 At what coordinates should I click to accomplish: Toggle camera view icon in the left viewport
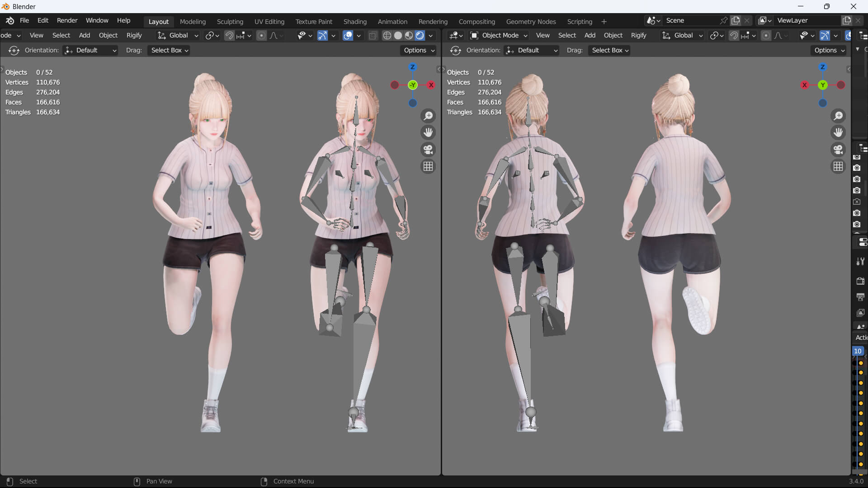[428, 150]
